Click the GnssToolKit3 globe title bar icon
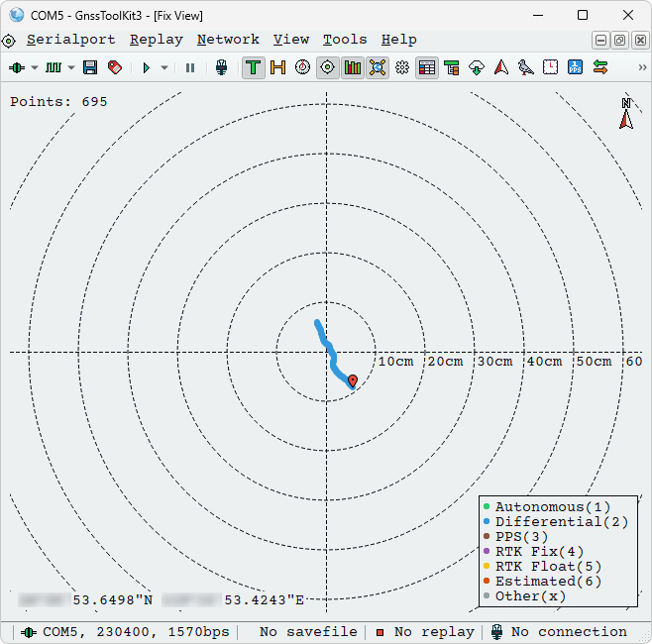 point(17,15)
